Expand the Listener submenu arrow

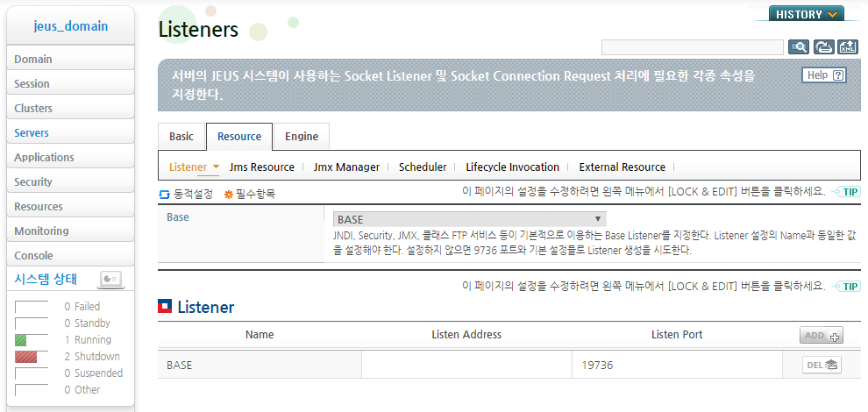(x=216, y=167)
